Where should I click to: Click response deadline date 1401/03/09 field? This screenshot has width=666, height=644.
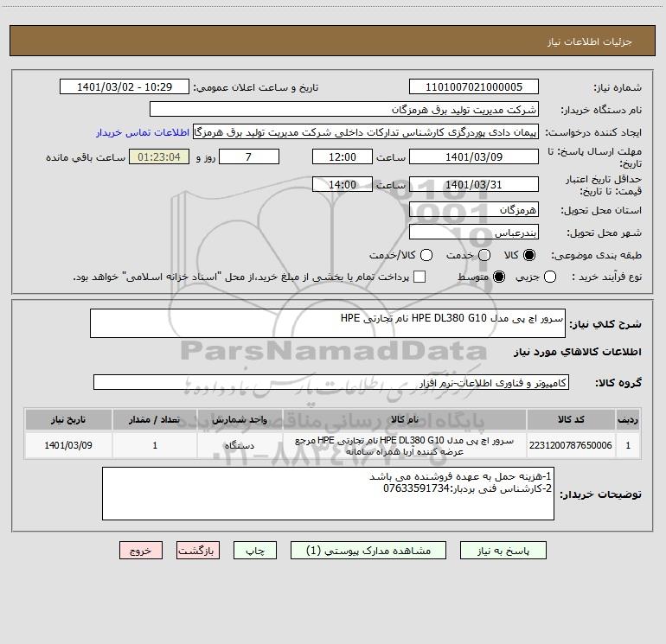(x=474, y=156)
